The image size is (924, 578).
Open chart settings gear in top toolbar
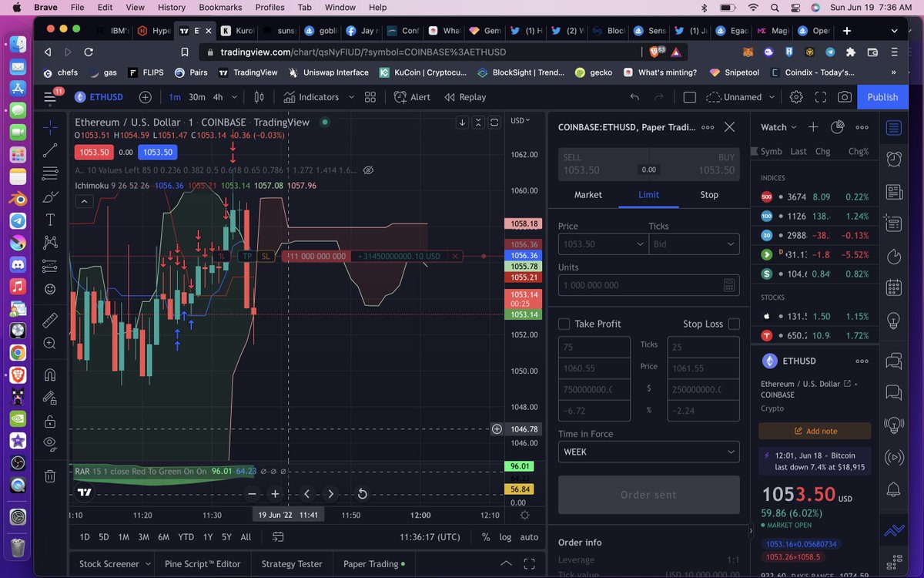[796, 97]
